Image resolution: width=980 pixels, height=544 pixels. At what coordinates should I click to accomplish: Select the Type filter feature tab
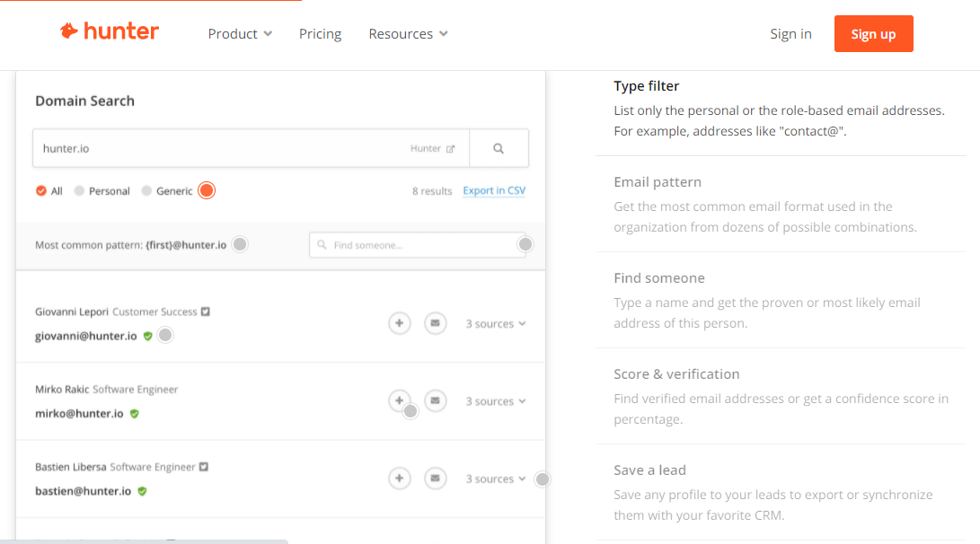(781, 108)
